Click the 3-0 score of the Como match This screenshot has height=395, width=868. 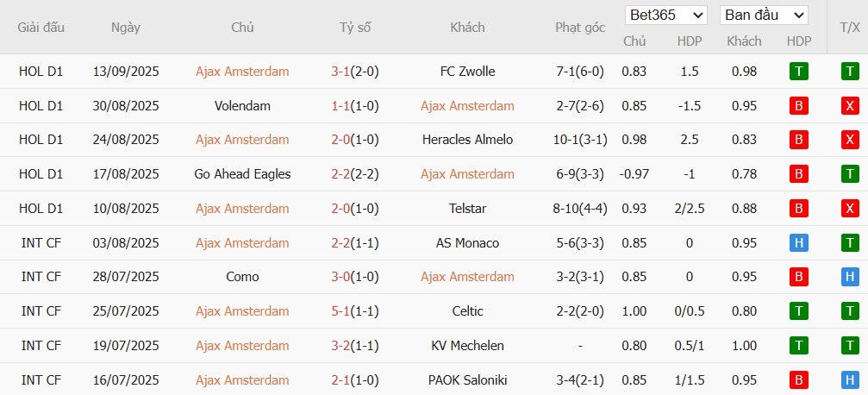(x=340, y=277)
